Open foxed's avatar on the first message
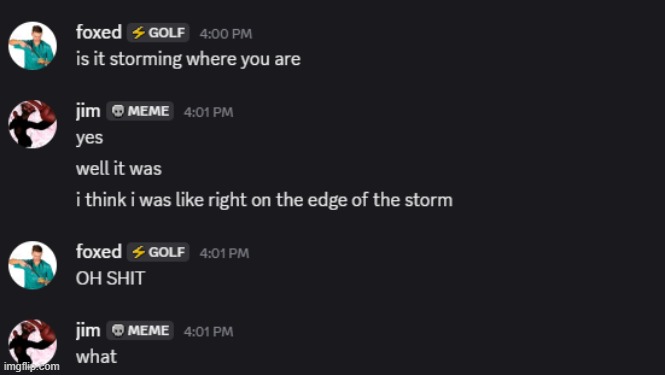The image size is (665, 375). (x=33, y=46)
